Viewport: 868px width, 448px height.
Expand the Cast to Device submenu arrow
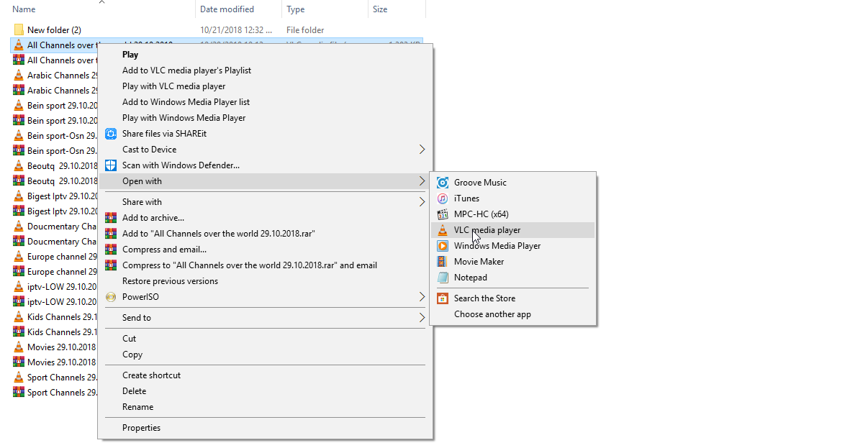[x=422, y=150]
